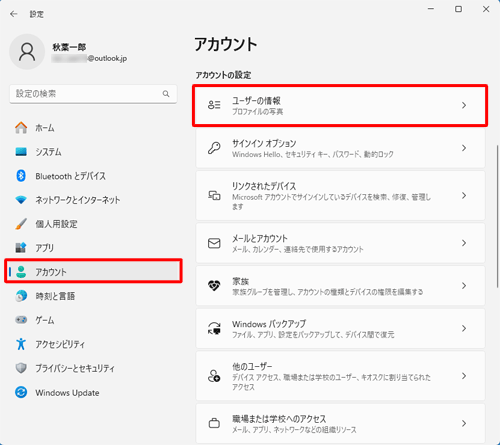Click the 職場または学校へのアクセス card title
This screenshot has width=500, height=445.
(x=279, y=419)
